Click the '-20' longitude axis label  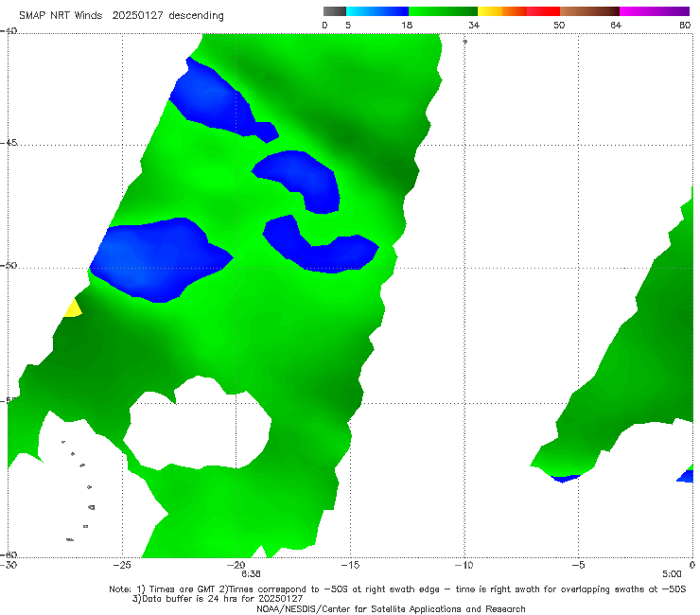pos(236,565)
